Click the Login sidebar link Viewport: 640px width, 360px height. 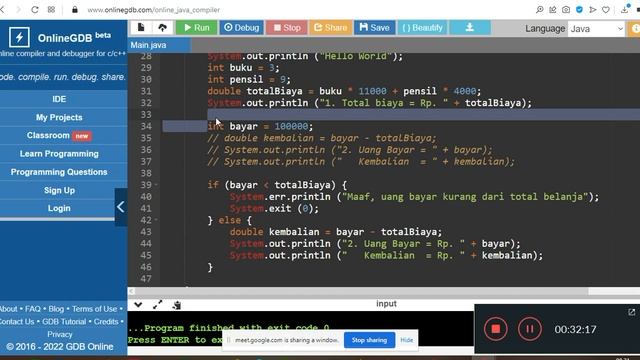[x=59, y=208]
